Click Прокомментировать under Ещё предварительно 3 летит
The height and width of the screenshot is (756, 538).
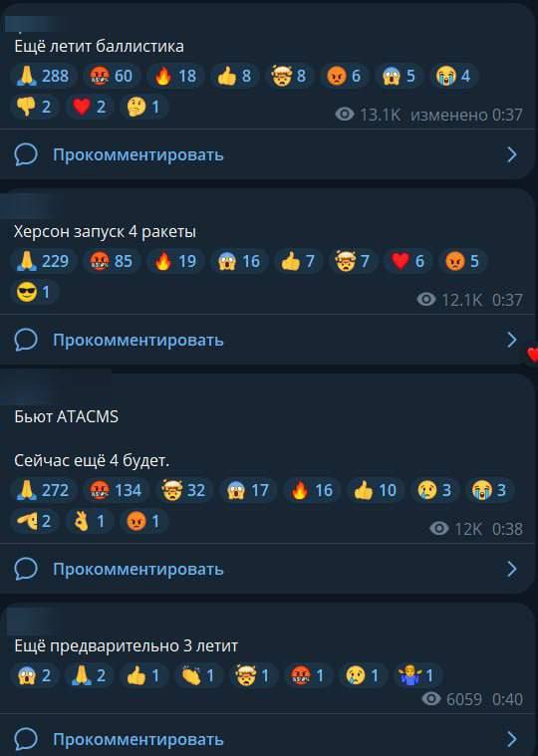138,739
